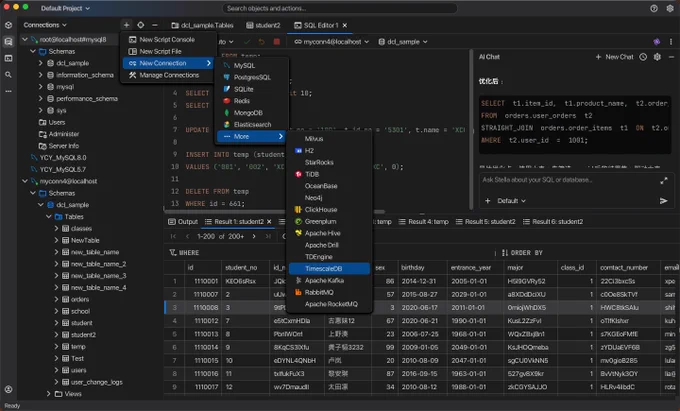Viewport: 680px width, 411px height.
Task: Go to next page of results
Action: (254, 236)
